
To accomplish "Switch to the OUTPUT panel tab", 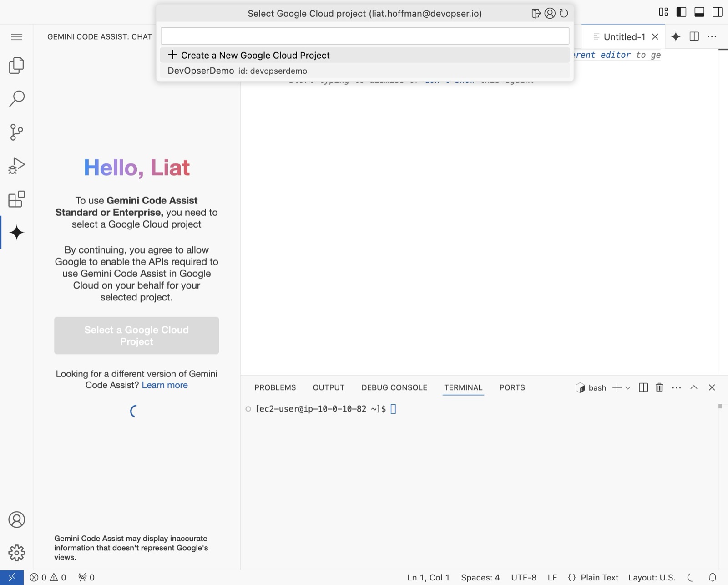I will point(329,387).
